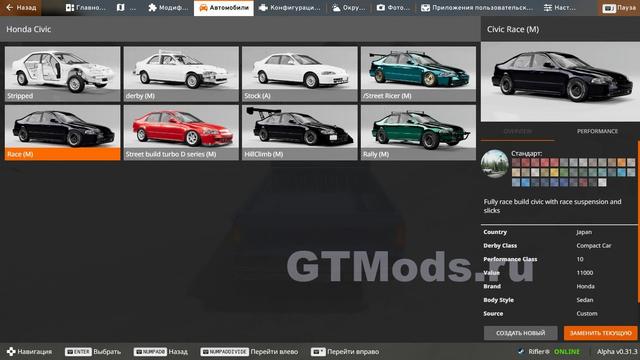The image size is (640, 360).
Task: Open the Модификации puzzle-piece tab
Action: [x=168, y=8]
